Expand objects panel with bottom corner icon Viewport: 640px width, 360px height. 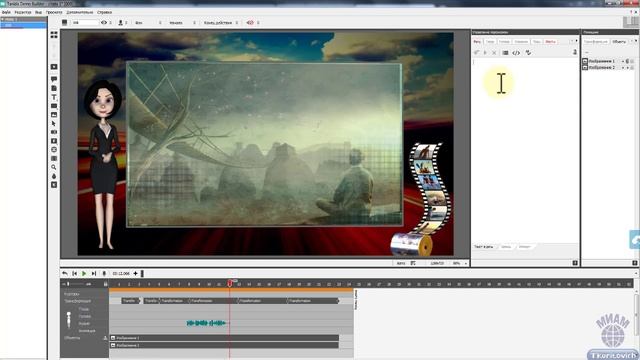(x=635, y=263)
